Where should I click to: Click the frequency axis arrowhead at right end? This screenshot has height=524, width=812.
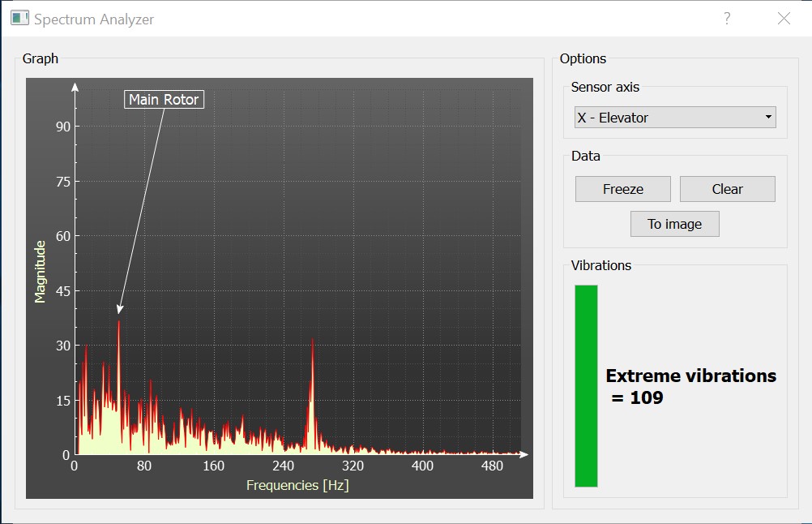(x=524, y=454)
